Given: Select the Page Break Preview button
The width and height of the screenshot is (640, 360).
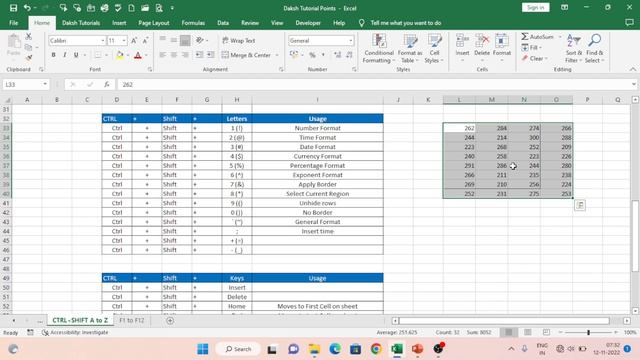Looking at the screenshot, I should point(546,332).
